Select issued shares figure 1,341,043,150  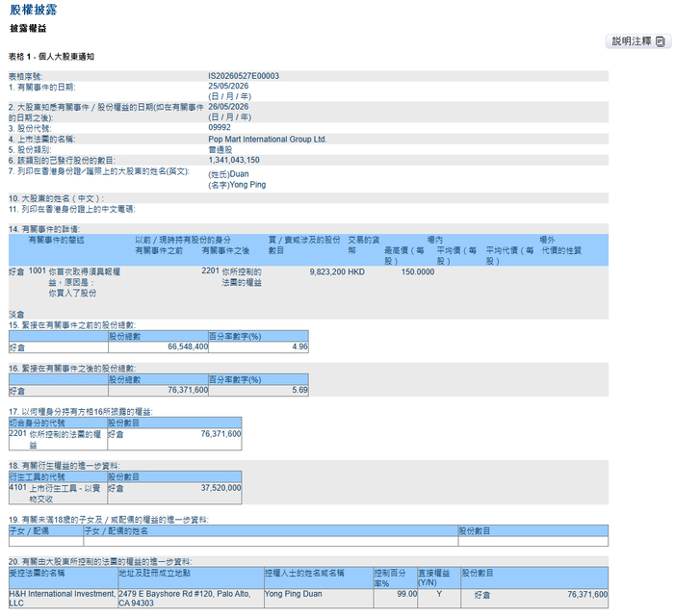click(234, 160)
